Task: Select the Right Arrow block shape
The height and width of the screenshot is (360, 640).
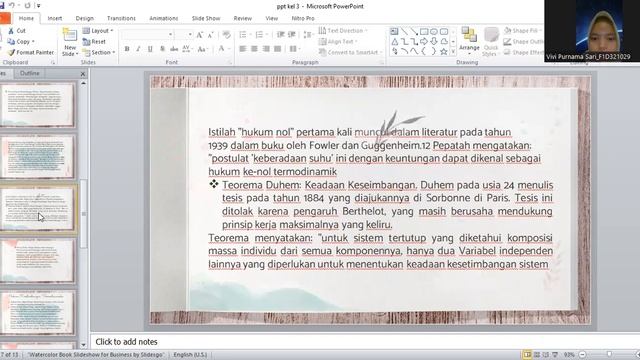Action: tap(424, 42)
